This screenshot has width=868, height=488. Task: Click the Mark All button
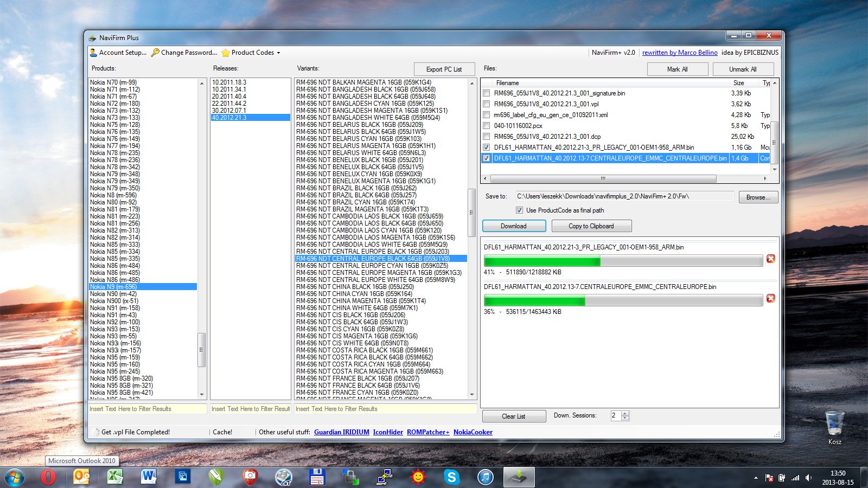(677, 69)
